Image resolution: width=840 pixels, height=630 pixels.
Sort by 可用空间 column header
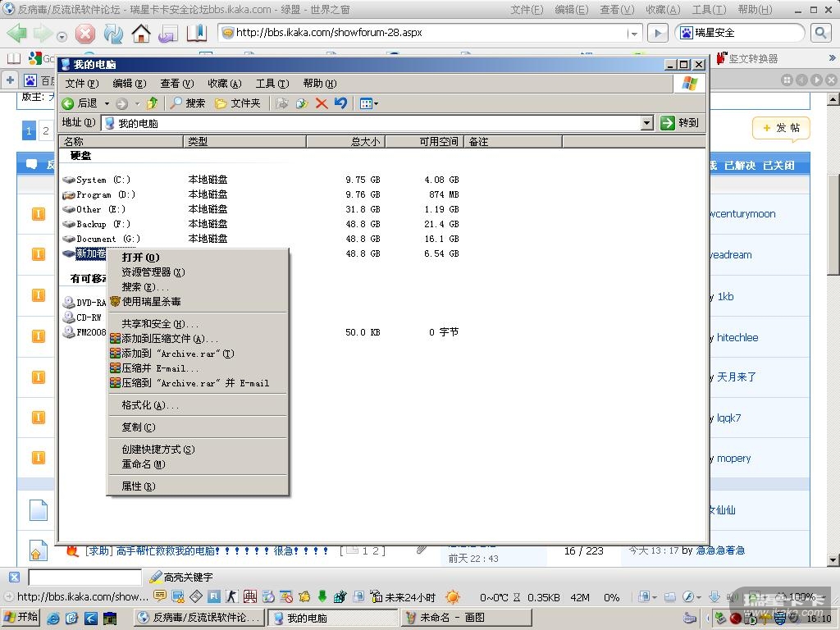[424, 141]
